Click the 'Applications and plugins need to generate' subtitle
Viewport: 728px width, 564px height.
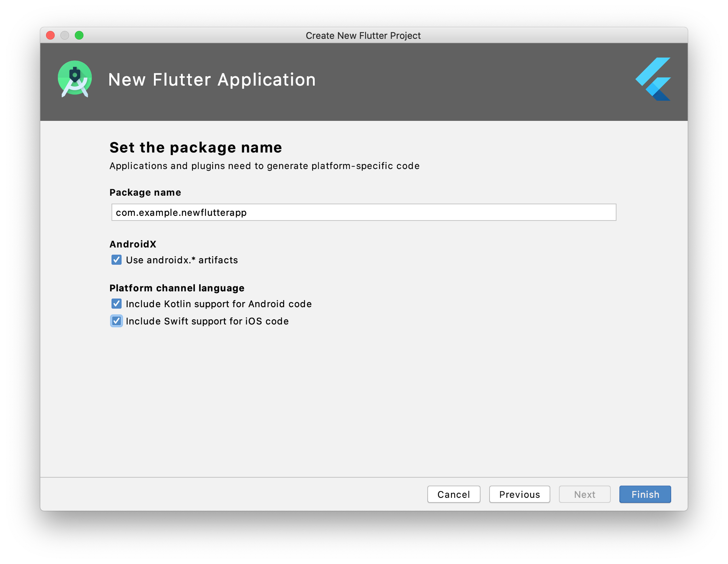point(264,166)
